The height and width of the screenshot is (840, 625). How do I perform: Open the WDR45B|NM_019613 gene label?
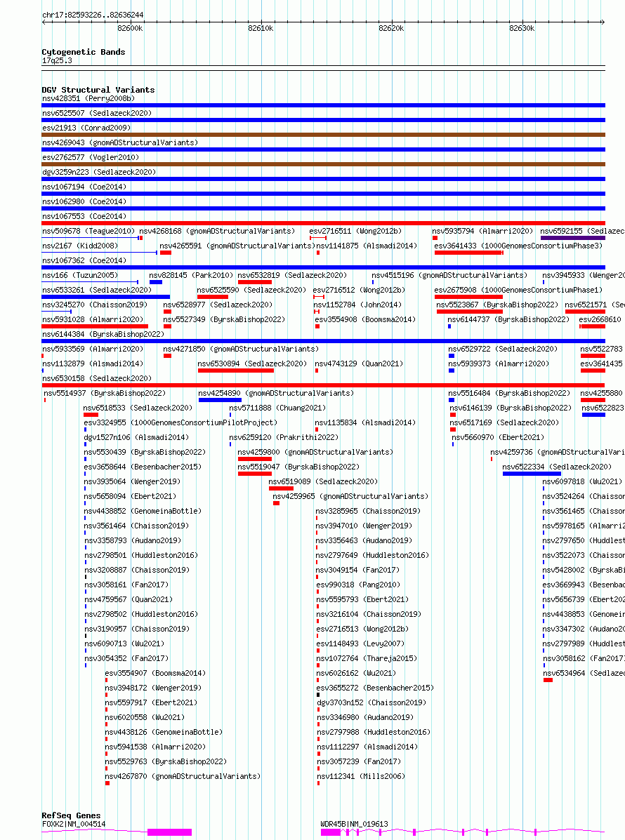[355, 824]
